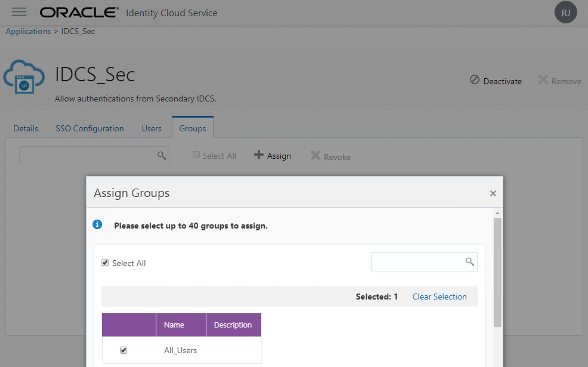588x367 pixels.
Task: Follow the Applications breadcrumb link
Action: click(x=28, y=31)
